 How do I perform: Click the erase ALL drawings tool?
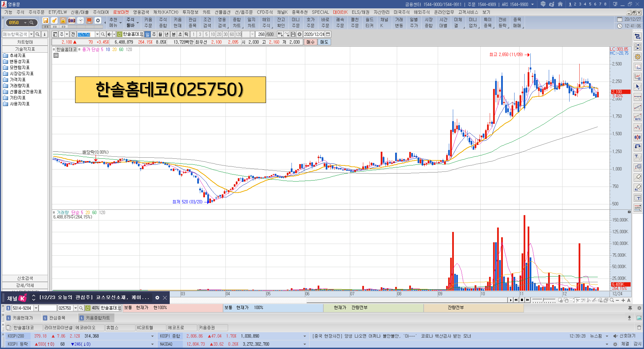point(638,187)
